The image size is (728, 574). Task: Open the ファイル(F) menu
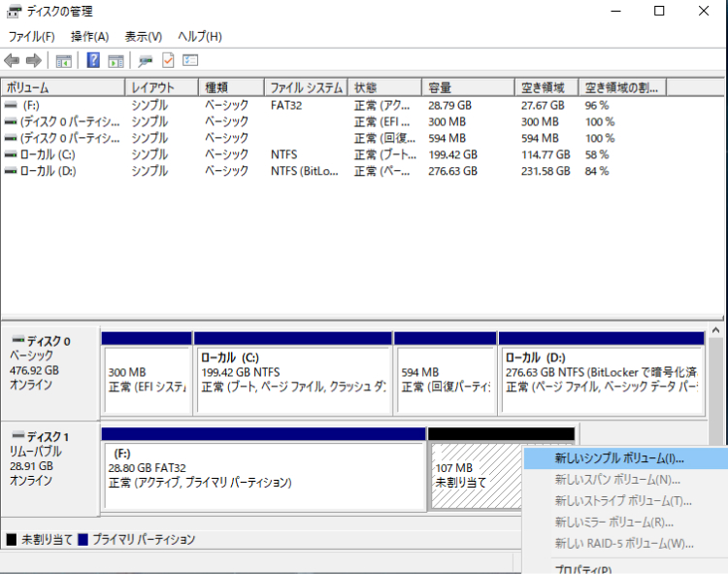tap(31, 37)
